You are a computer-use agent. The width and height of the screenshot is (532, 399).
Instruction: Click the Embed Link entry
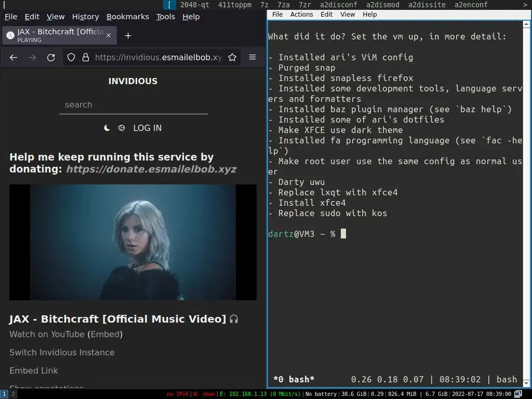pos(34,370)
